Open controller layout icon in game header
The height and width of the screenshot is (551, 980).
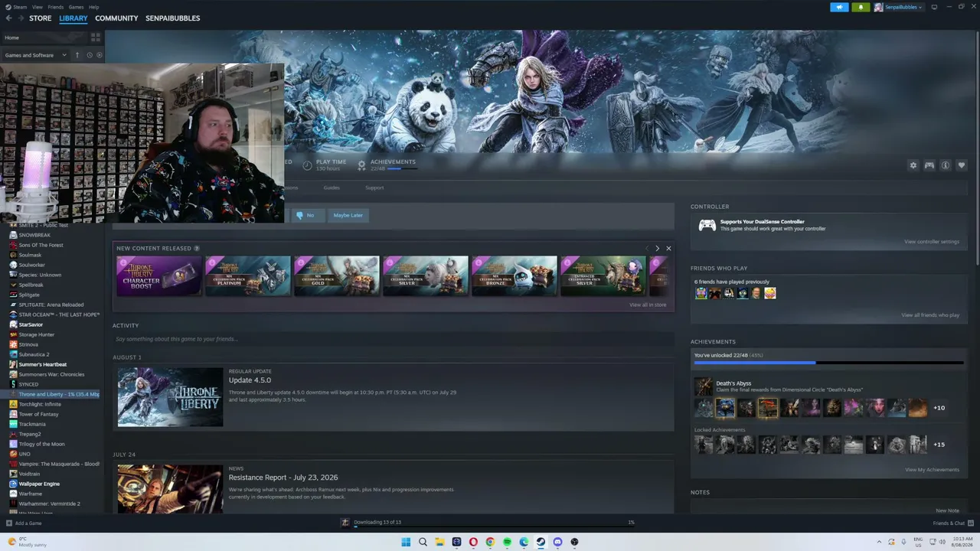point(929,165)
